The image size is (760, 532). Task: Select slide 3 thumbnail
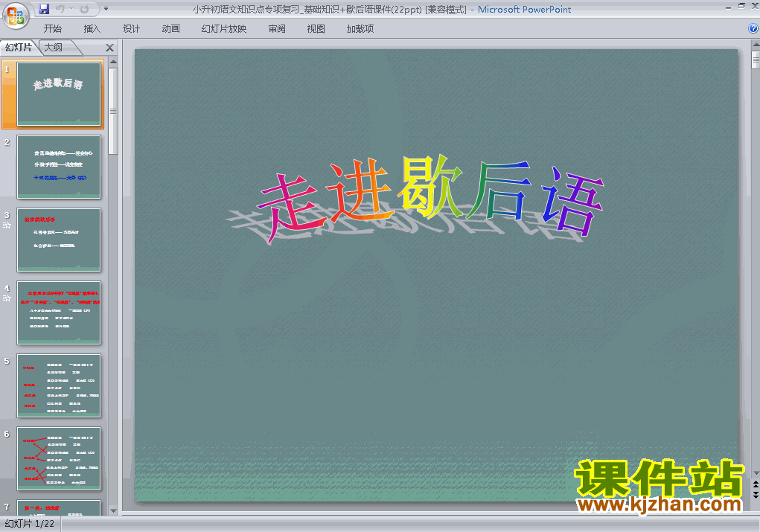tap(59, 240)
